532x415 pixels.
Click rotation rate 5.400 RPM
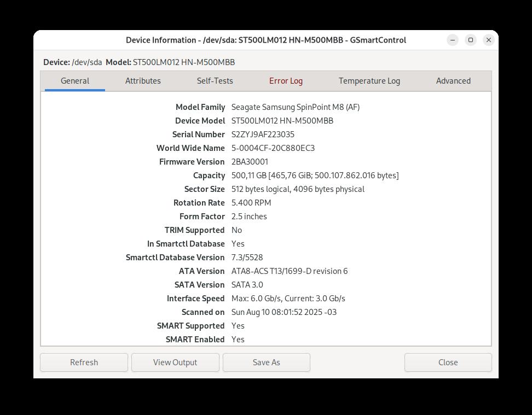[251, 203]
